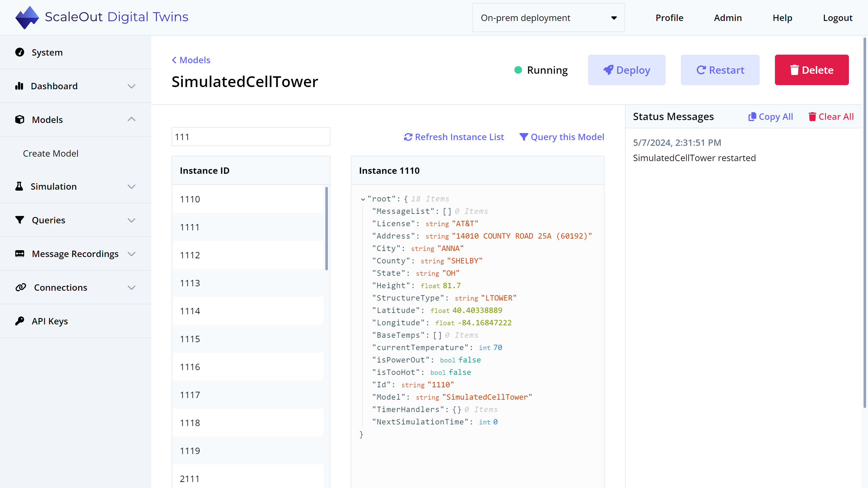Select the Dashboard bar chart icon
Image resolution: width=868 pixels, height=488 pixels.
[x=20, y=86]
